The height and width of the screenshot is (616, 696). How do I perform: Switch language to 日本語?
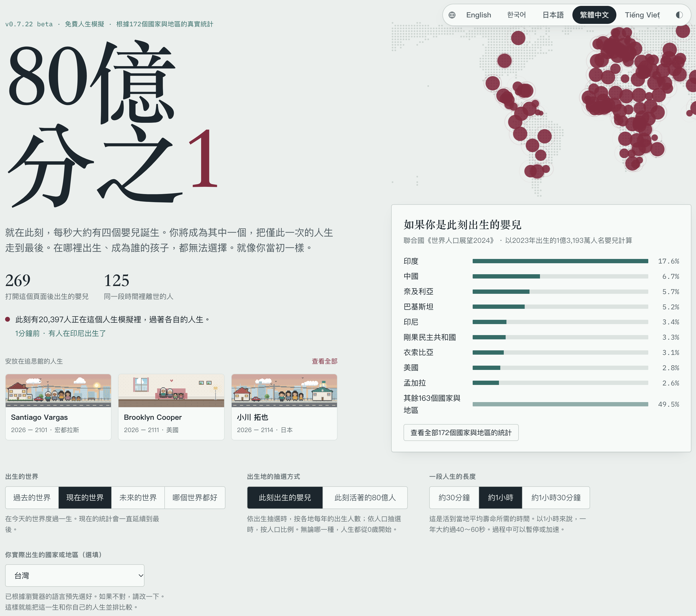tap(553, 15)
